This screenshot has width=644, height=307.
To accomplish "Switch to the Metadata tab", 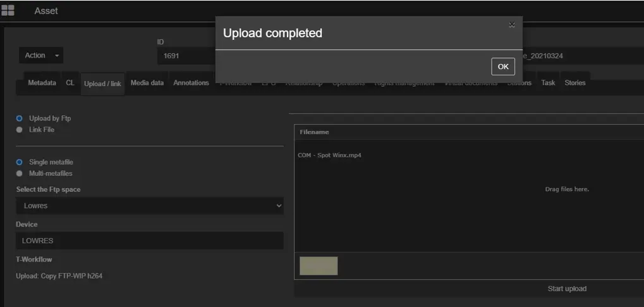I will point(42,83).
